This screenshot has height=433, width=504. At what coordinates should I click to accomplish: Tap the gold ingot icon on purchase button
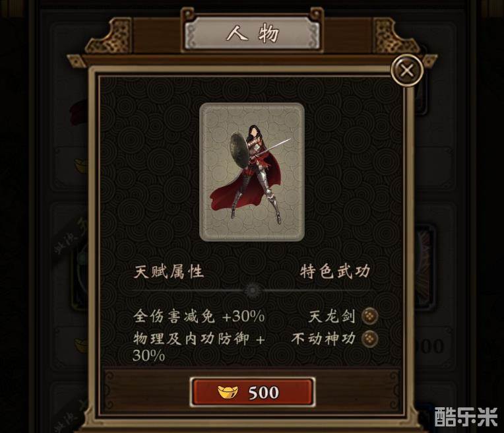[228, 393]
